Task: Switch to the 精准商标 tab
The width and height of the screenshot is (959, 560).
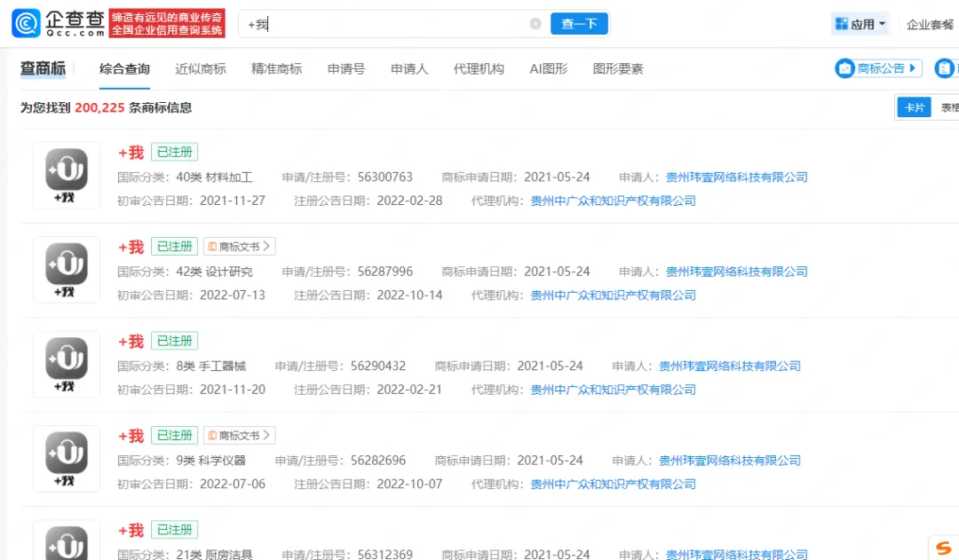Action: click(x=276, y=69)
